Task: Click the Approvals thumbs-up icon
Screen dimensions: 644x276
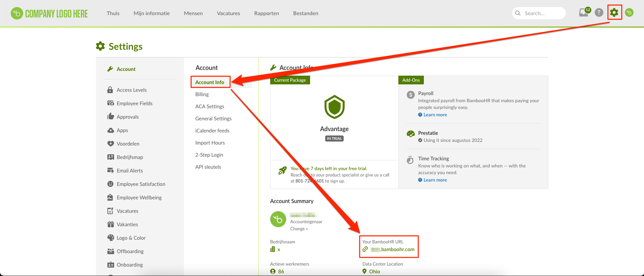Action: [x=110, y=117]
